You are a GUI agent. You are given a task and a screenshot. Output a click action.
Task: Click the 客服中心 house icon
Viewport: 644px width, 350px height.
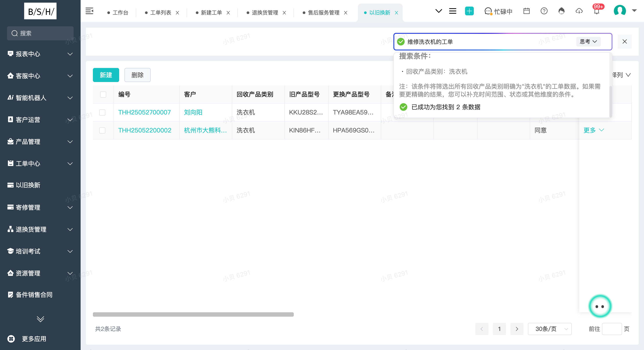click(x=10, y=76)
